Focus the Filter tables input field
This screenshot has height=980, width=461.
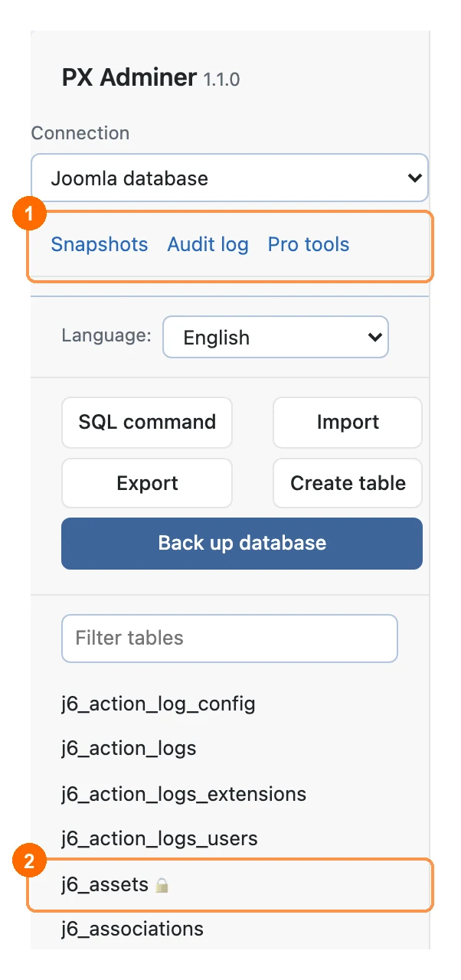(x=230, y=638)
